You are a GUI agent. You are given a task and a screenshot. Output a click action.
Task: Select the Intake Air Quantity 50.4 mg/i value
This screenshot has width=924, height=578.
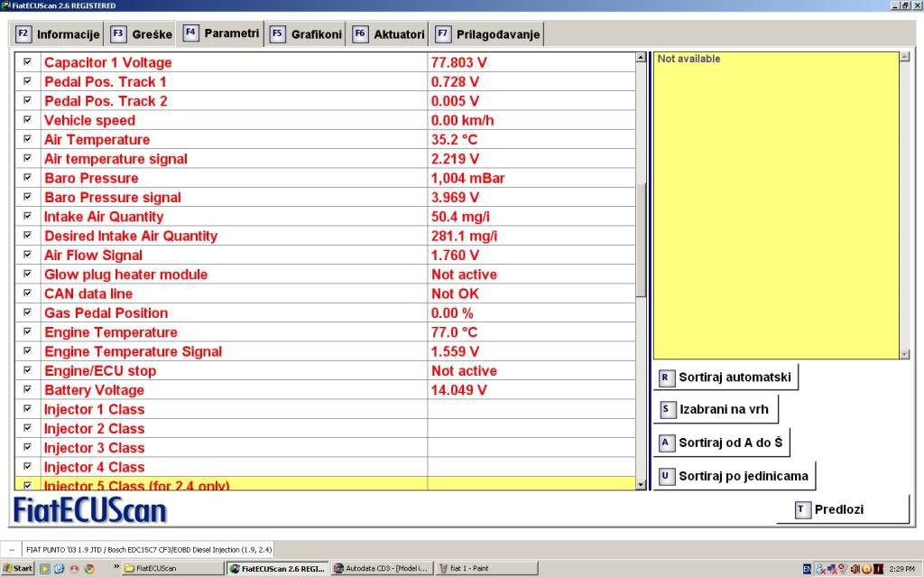[460, 217]
